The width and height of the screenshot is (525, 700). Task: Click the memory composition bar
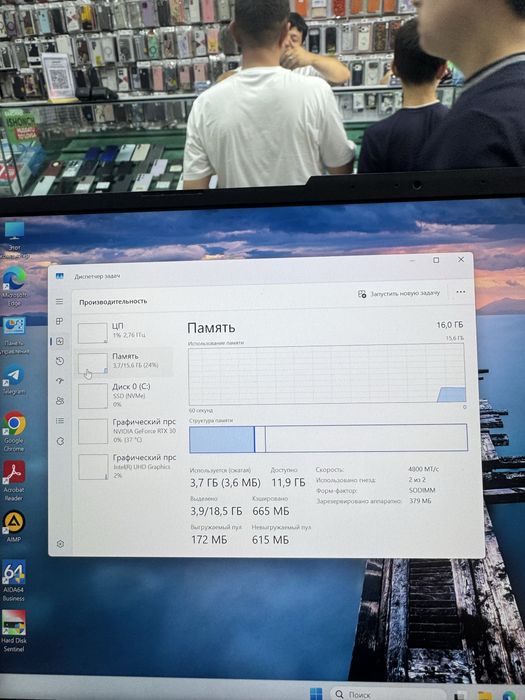pyautogui.click(x=328, y=438)
